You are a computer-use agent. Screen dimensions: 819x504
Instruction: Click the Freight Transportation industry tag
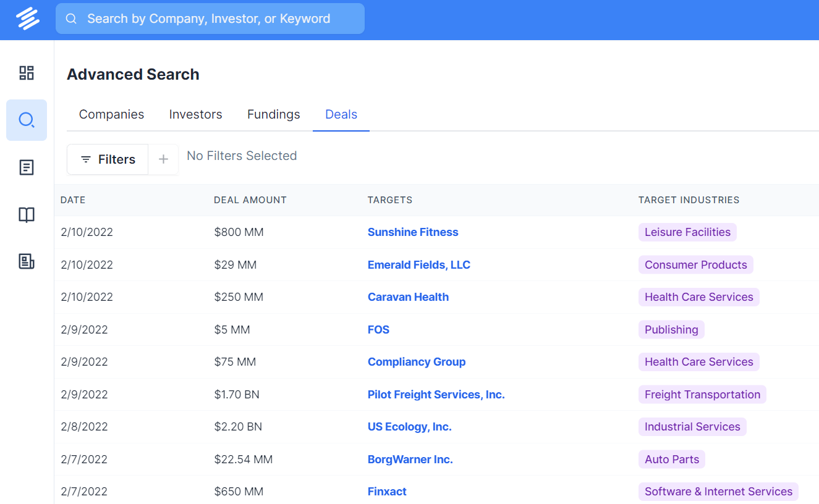pos(702,395)
